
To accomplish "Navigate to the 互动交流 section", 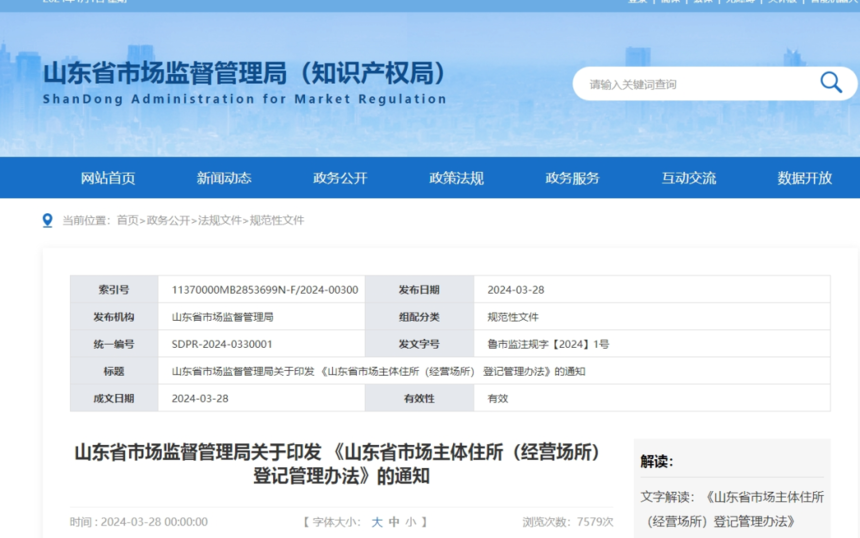I will tap(688, 178).
